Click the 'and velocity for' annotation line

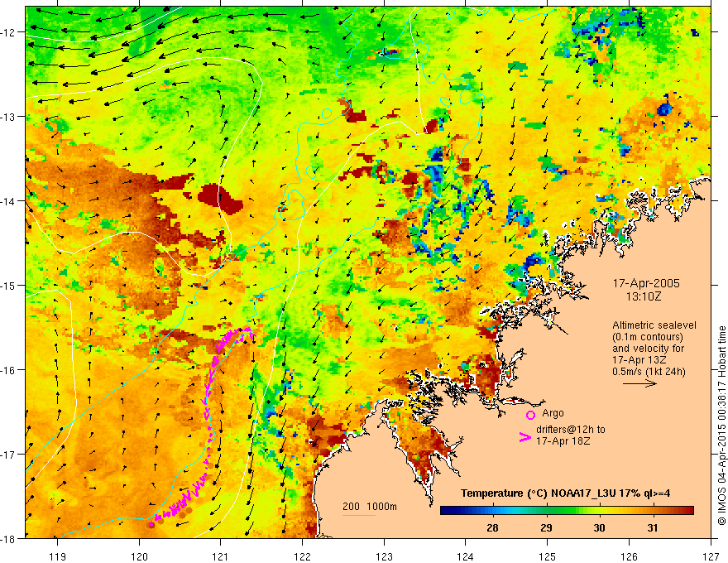tap(648, 349)
